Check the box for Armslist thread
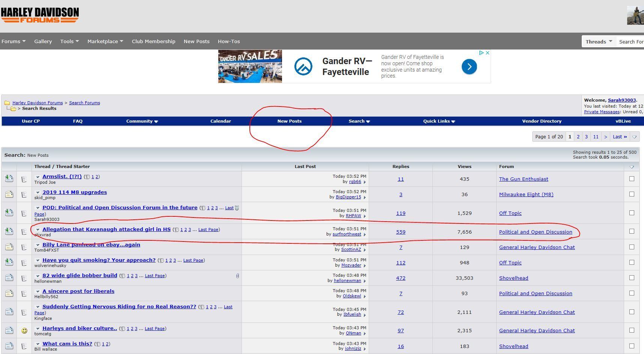This screenshot has width=644, height=354. point(632,179)
